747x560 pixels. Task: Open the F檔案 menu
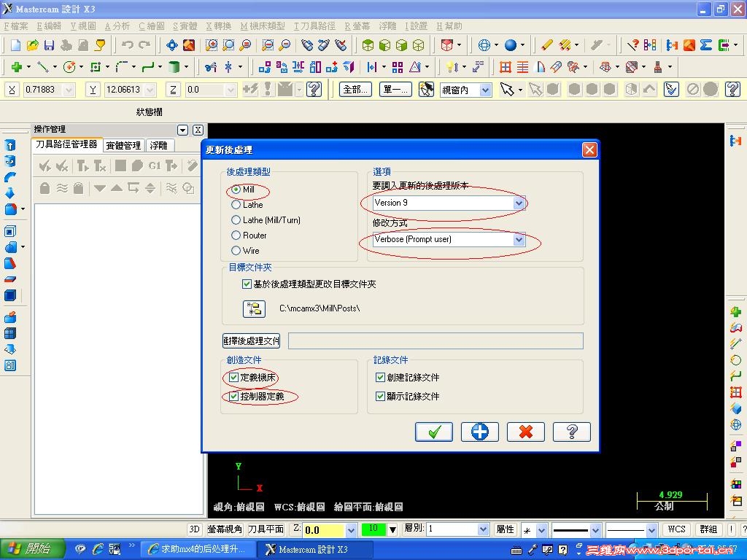coord(16,26)
